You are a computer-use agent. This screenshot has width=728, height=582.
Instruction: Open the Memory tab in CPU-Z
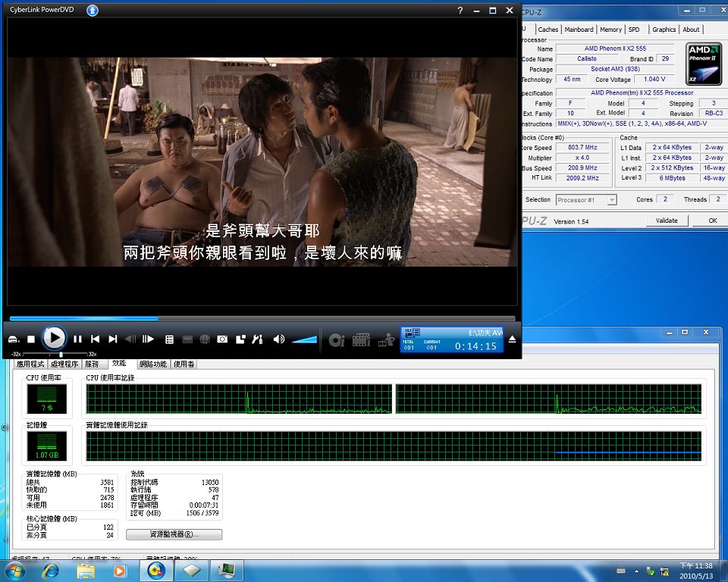coord(610,30)
